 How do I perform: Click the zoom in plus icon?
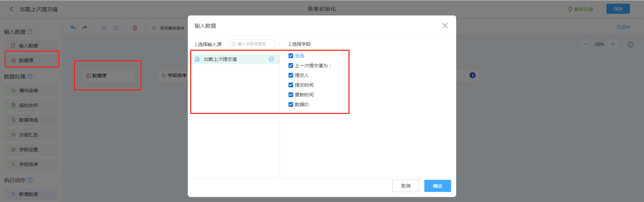[x=613, y=44]
